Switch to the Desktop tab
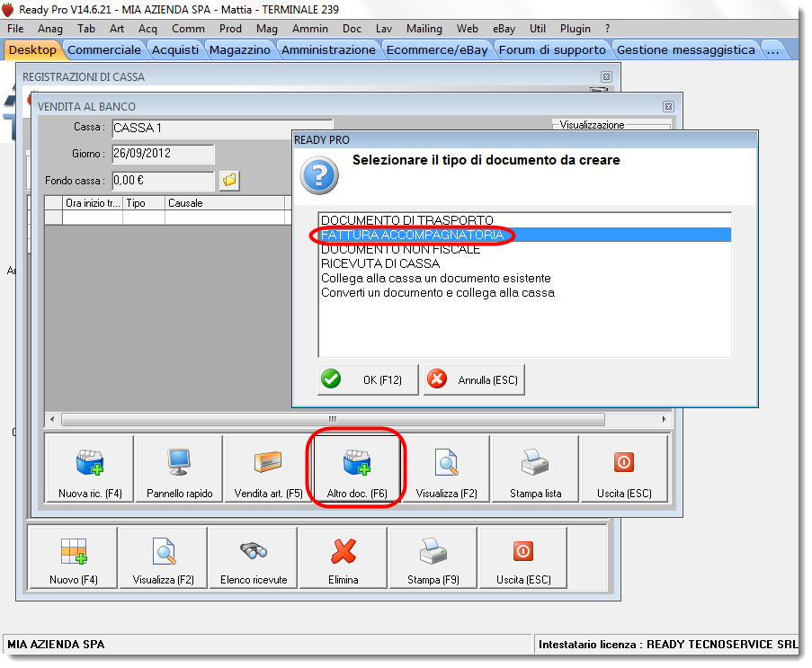This screenshot has height=668, width=812. 32,49
